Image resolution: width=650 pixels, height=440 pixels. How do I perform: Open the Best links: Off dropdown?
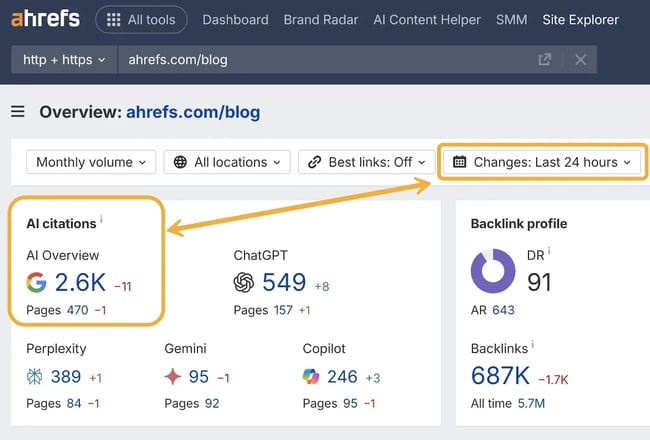(366, 162)
